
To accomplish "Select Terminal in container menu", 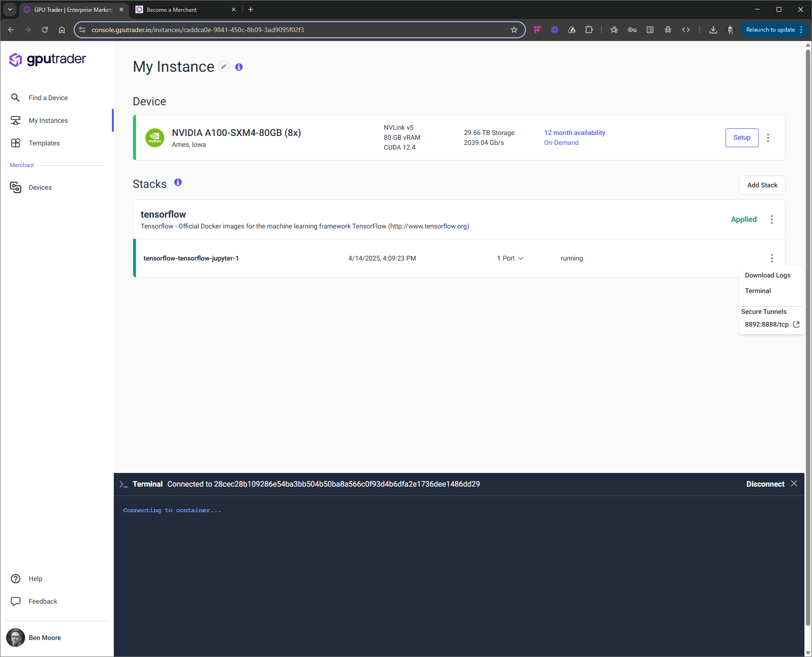I will click(758, 291).
